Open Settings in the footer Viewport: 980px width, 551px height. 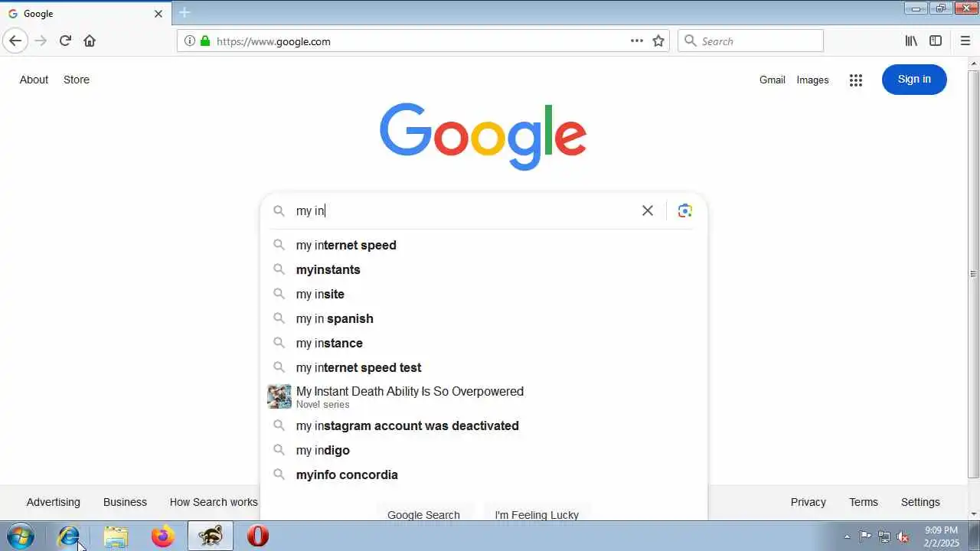[920, 502]
